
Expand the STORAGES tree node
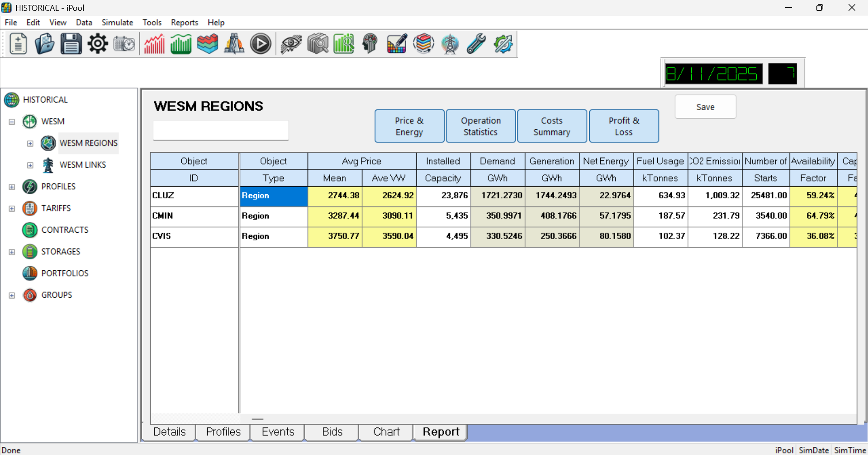tap(12, 252)
